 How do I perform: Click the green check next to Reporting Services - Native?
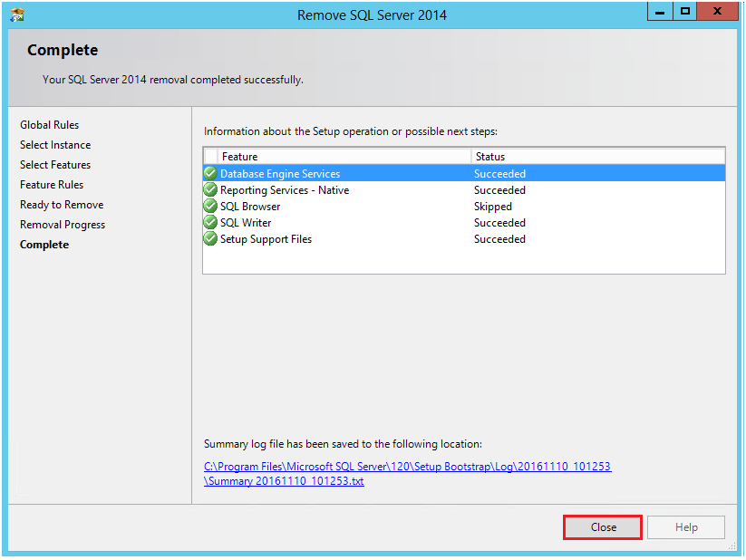(x=210, y=190)
